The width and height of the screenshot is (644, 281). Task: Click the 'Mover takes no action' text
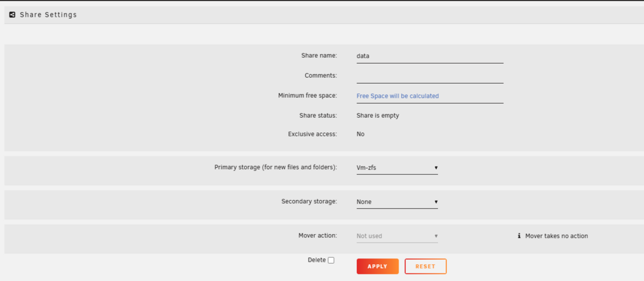[556, 236]
